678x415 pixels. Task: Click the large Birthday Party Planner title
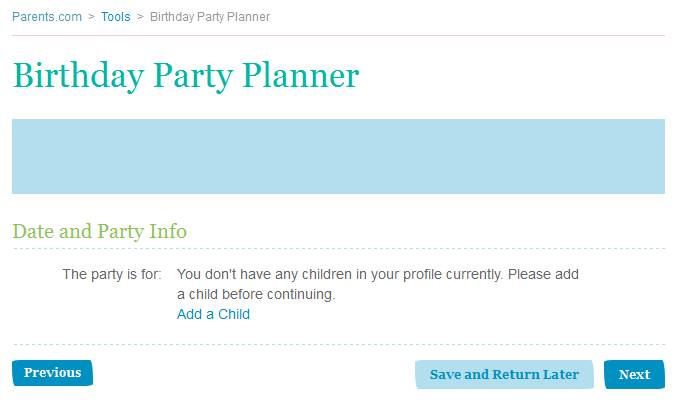(x=185, y=76)
